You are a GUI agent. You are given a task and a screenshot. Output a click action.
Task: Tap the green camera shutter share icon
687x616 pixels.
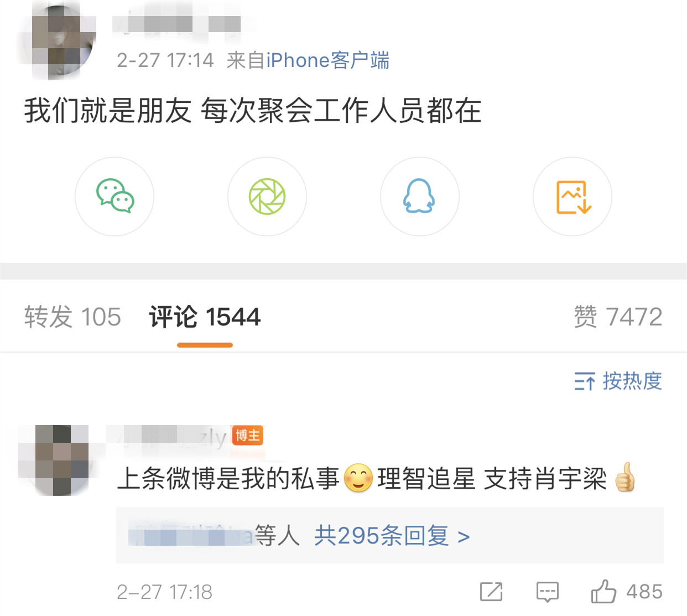(267, 196)
